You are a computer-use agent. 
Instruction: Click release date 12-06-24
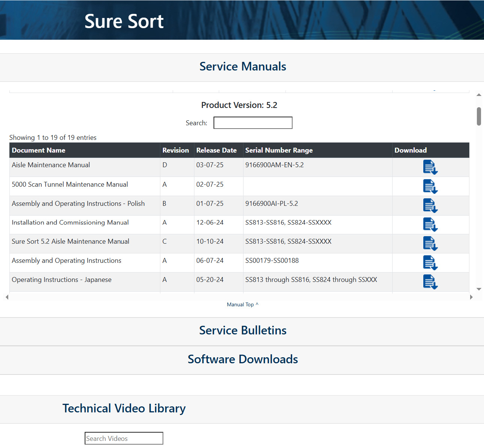(x=210, y=222)
